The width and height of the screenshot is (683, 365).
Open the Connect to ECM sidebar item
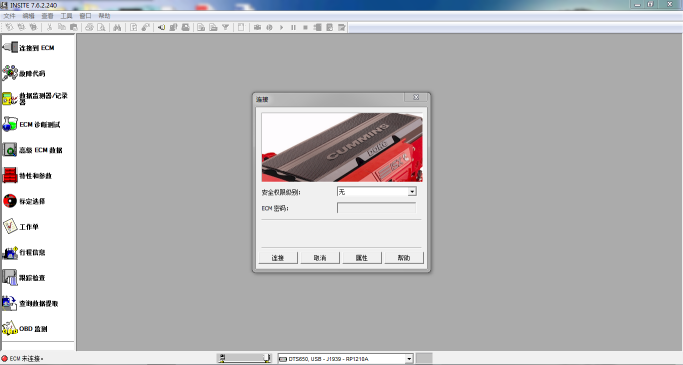28,47
